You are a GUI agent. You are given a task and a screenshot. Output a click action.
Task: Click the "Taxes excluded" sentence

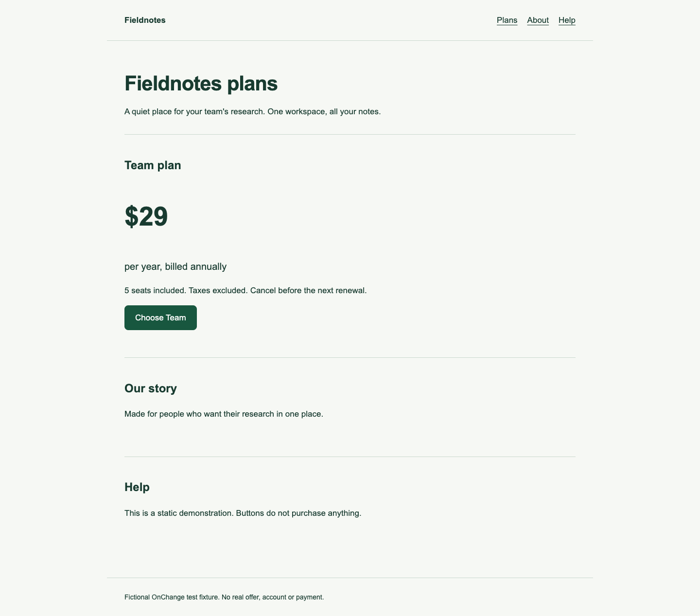(x=218, y=290)
